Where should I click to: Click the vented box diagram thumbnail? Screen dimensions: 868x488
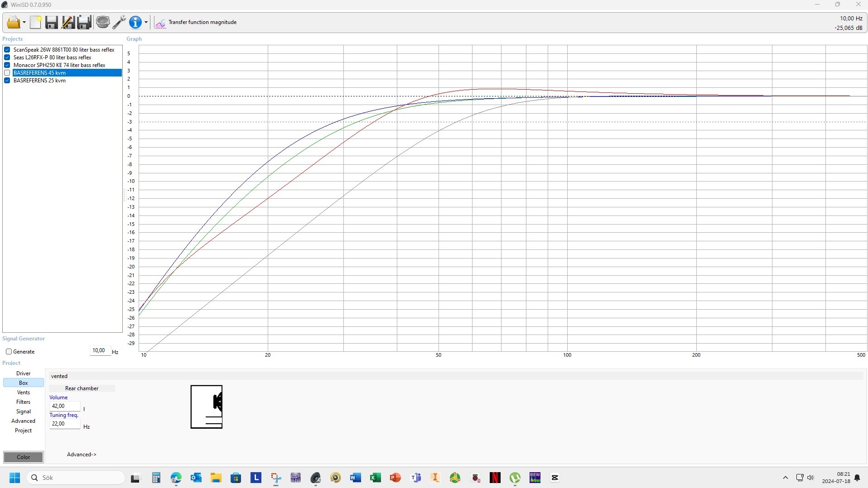[x=207, y=407]
